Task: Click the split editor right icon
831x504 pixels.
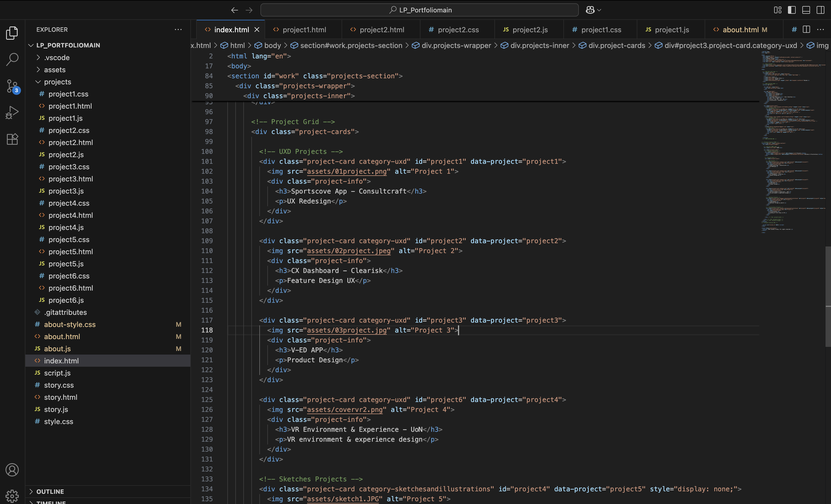Action: [806, 30]
